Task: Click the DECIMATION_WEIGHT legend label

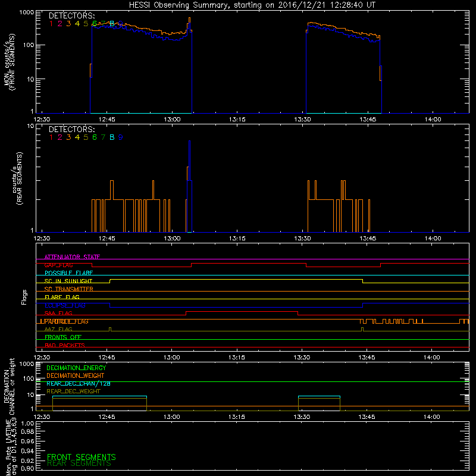Action: click(x=76, y=376)
